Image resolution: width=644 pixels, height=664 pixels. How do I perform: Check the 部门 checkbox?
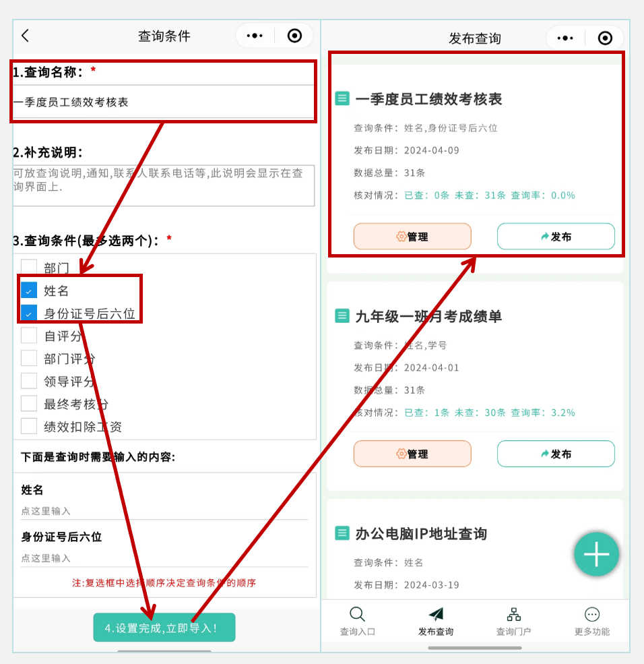[x=29, y=267]
